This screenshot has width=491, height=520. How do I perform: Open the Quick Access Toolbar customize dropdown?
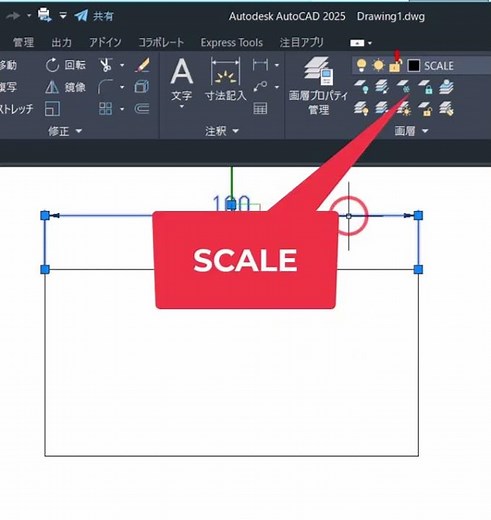point(63,15)
